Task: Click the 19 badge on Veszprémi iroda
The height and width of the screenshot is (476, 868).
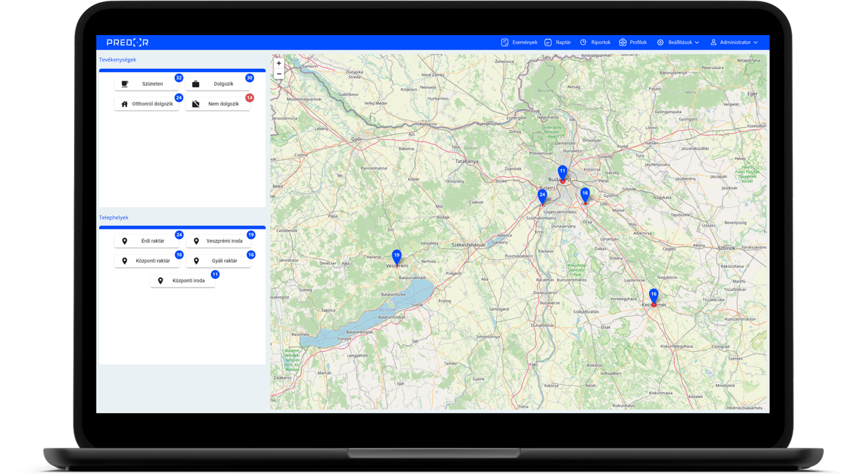Action: coord(251,235)
